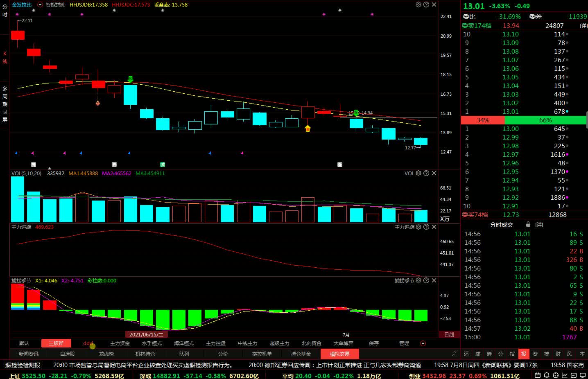Screen dimensions: 588x379
Task: Select the 海洋模式 template tab
Action: [x=184, y=343]
